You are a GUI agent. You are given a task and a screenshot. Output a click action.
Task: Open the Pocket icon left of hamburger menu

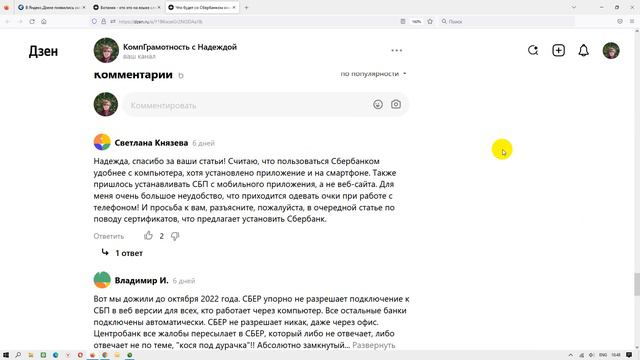tap(620, 21)
